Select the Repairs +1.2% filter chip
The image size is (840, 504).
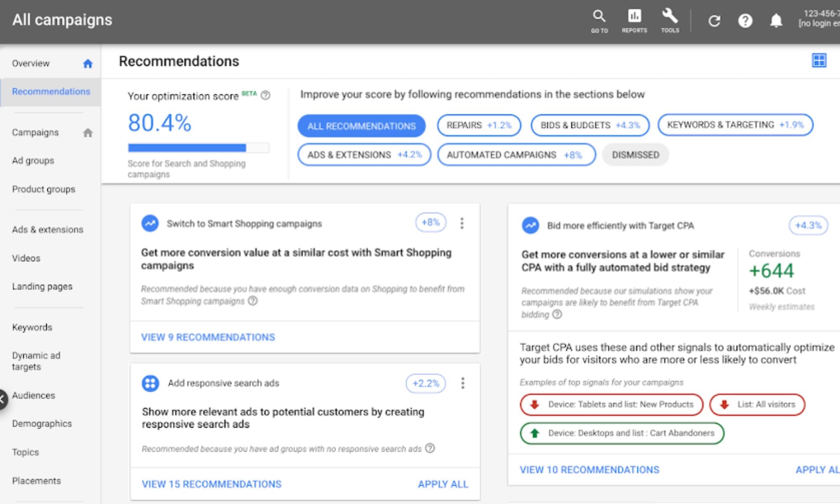479,125
